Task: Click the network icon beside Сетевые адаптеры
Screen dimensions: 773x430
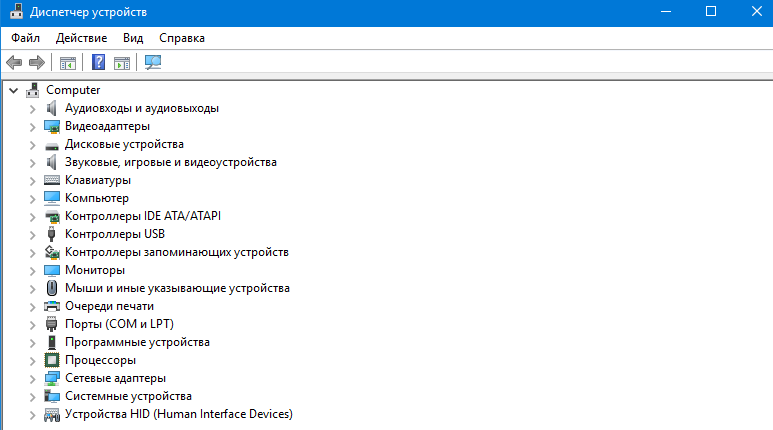Action: (x=52, y=378)
